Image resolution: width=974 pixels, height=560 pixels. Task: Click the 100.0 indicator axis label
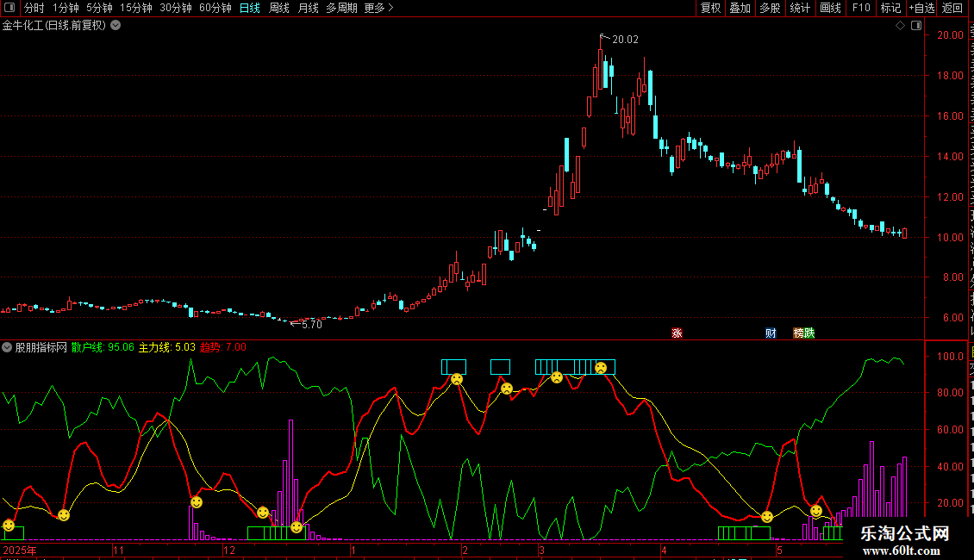coord(950,357)
